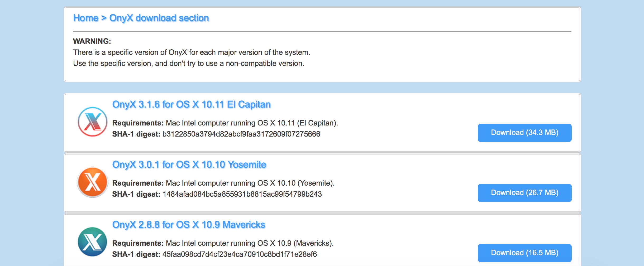This screenshot has height=266, width=644.
Task: Click the El Capitan Requirements line
Action: click(x=225, y=123)
